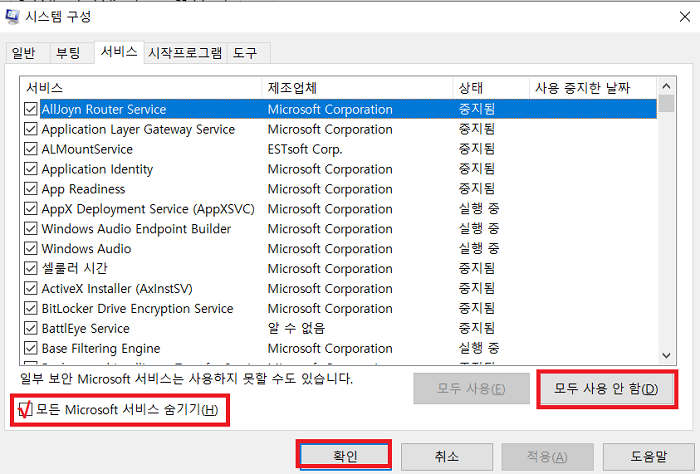Close the 시스템 구성 window
The image size is (700, 474).
[x=684, y=17]
